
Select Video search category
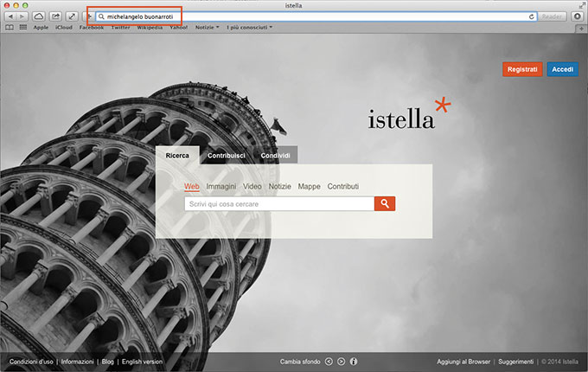click(252, 186)
